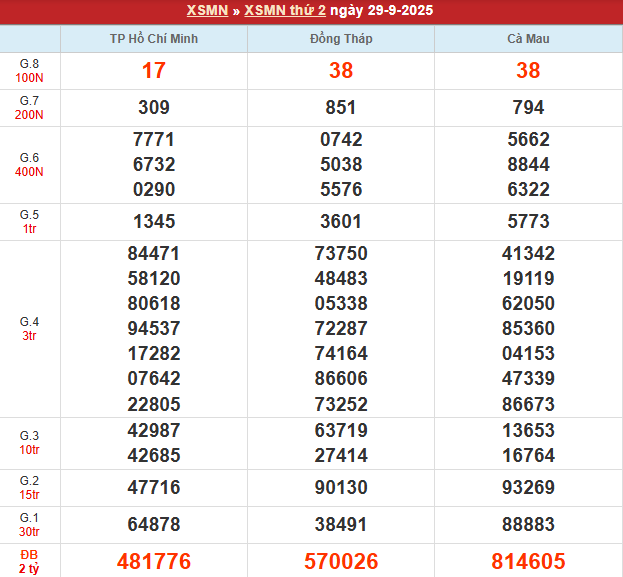Click the G.4 3tr prize label

point(30,329)
